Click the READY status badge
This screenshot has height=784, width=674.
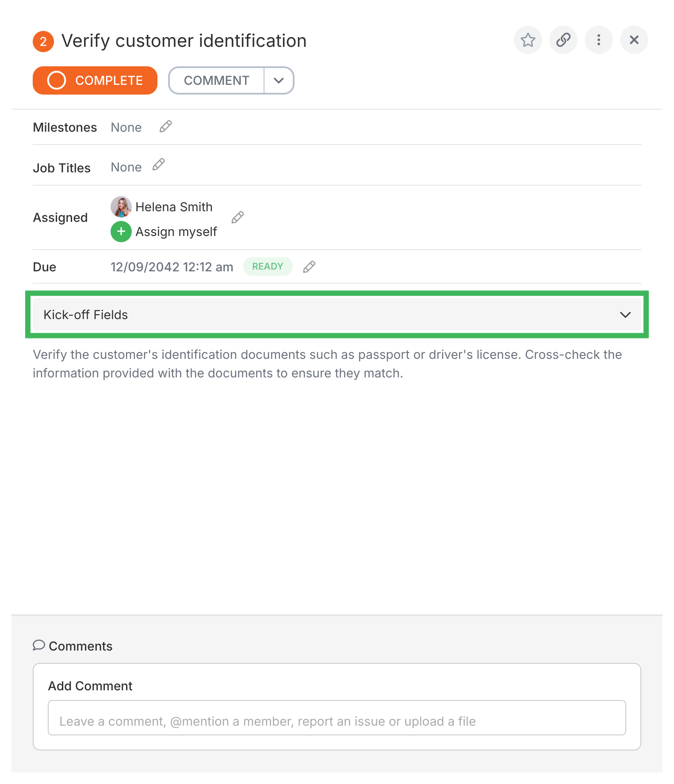coord(268,266)
